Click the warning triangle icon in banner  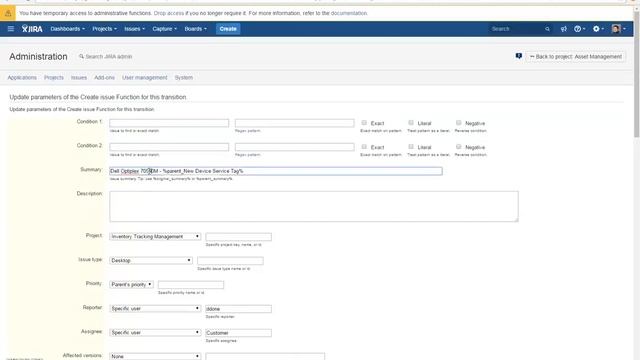click(8, 13)
